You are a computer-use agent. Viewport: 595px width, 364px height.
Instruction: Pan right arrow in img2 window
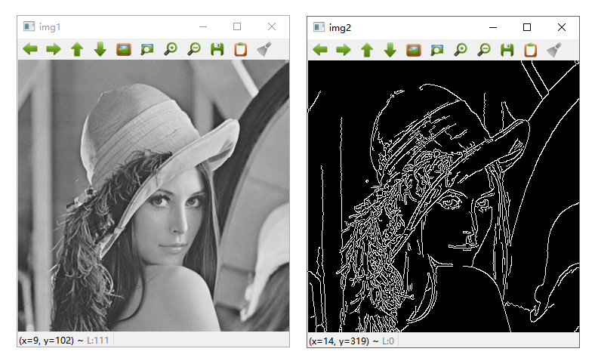point(344,50)
